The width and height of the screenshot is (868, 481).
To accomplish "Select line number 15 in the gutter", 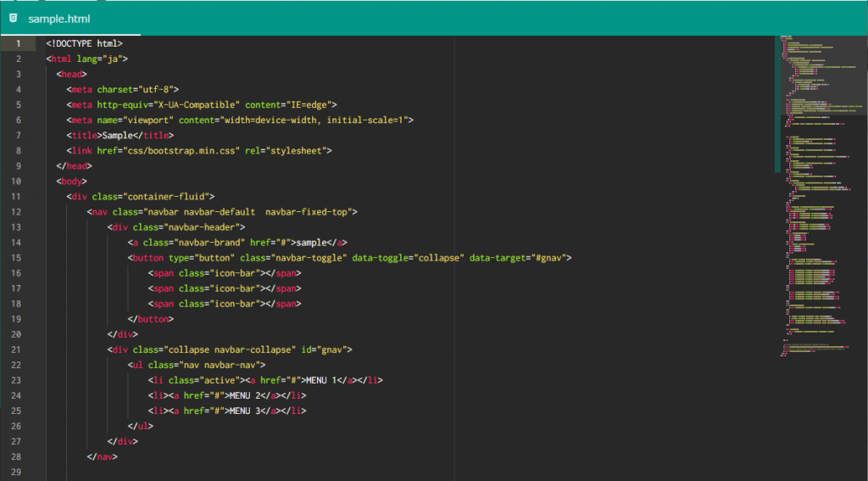I will [18, 257].
